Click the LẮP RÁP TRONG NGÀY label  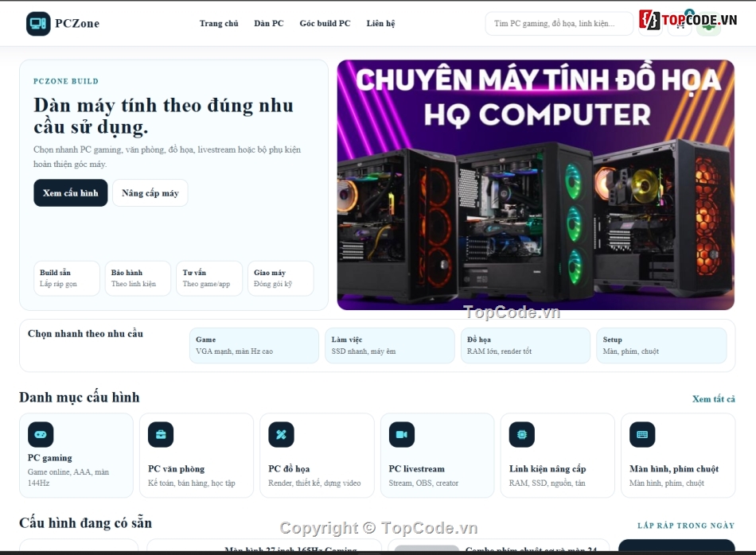686,526
